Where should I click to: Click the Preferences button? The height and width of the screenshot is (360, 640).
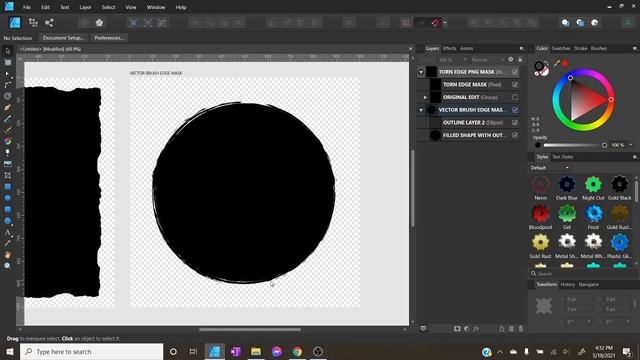[109, 38]
